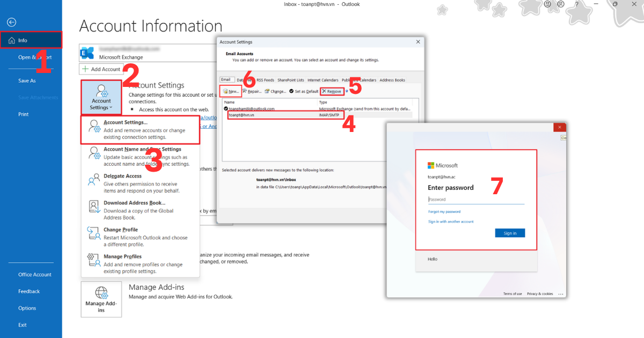Click the Password input field
644x338 pixels.
tap(476, 200)
